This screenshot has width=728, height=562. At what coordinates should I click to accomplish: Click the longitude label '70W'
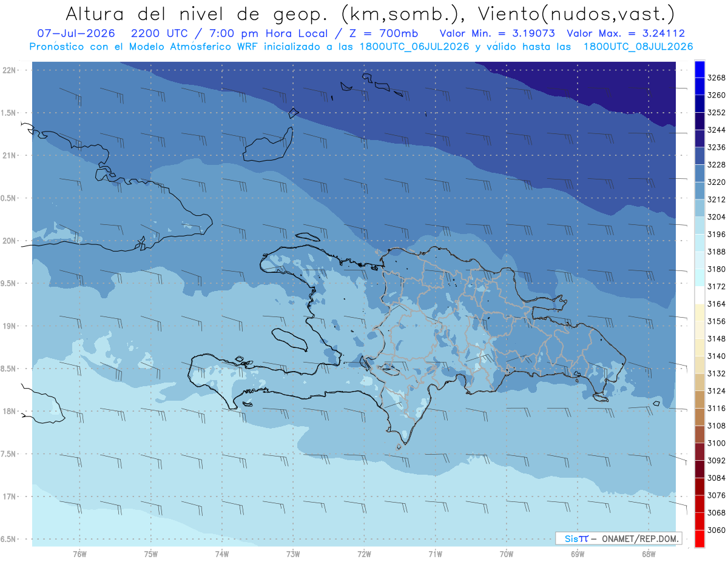coord(507,554)
